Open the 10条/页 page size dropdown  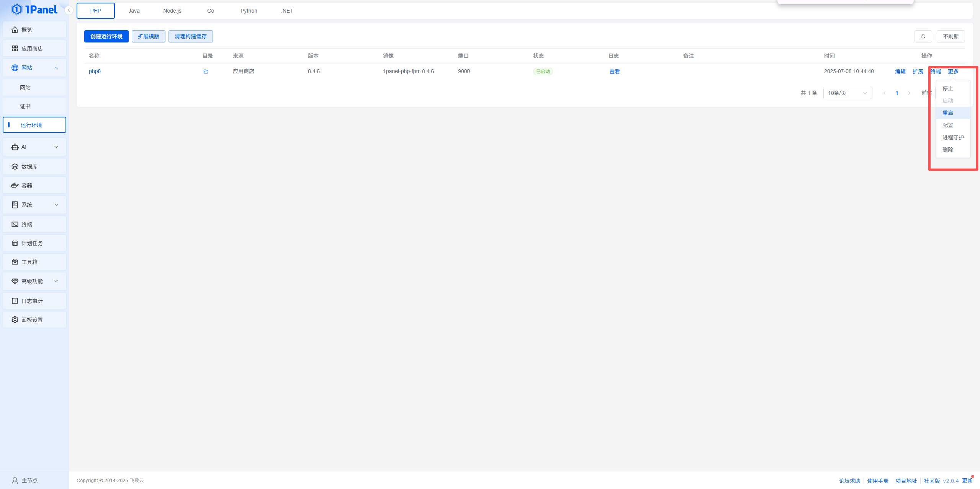coord(847,93)
